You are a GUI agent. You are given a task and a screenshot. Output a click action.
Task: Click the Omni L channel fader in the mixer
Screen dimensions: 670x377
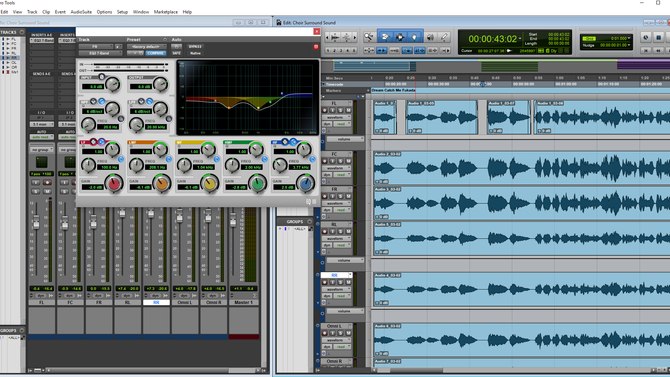179,217
